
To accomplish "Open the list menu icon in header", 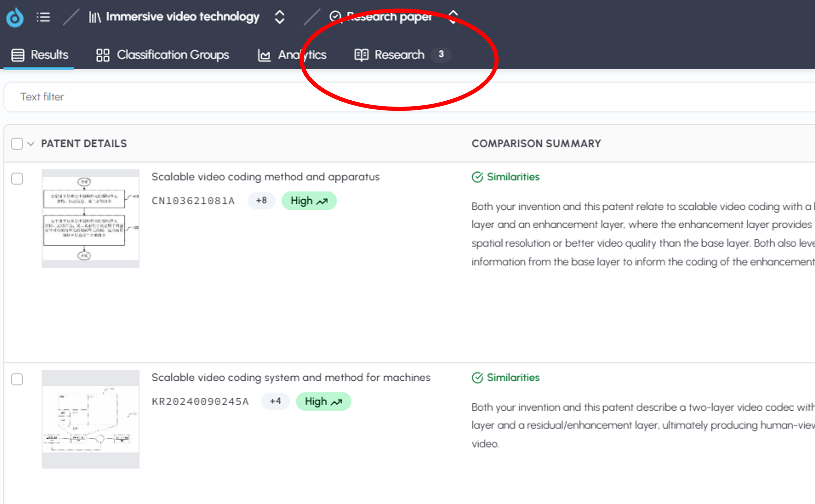I will (43, 17).
